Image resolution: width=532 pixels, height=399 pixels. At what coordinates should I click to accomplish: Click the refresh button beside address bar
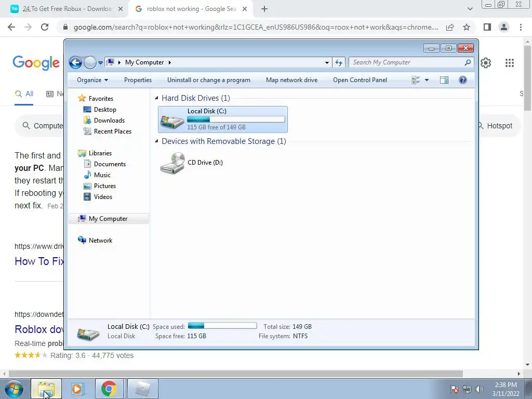click(x=339, y=62)
